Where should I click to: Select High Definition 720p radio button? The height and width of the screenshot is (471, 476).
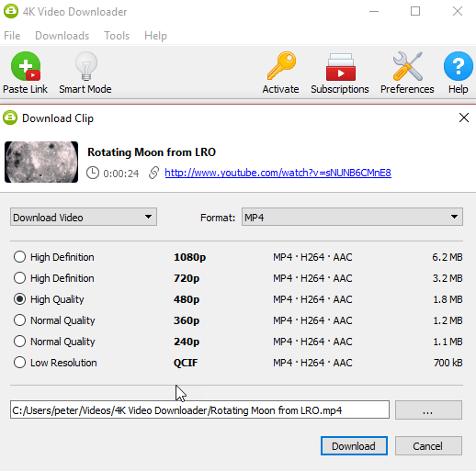pyautogui.click(x=19, y=278)
